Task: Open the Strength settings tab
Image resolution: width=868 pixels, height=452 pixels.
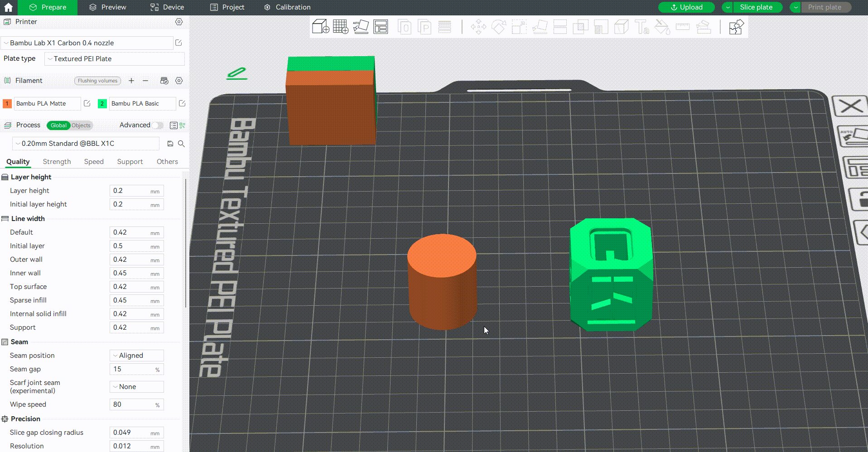Action: 57,162
